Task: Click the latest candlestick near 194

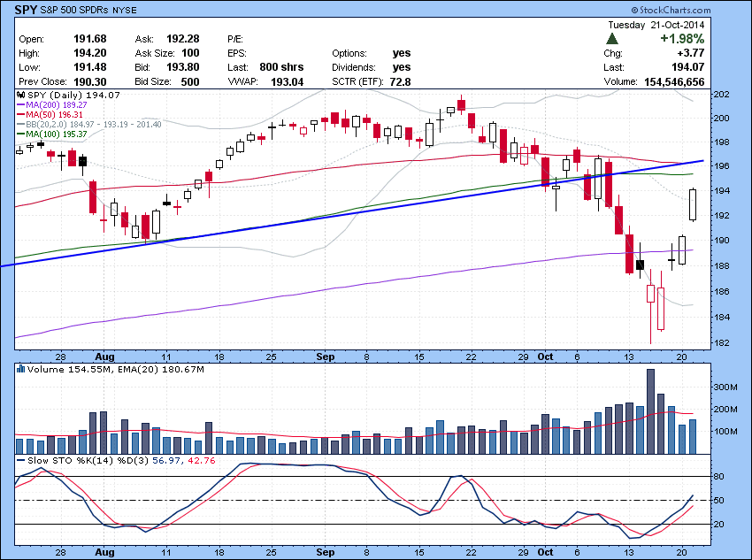Action: point(693,204)
